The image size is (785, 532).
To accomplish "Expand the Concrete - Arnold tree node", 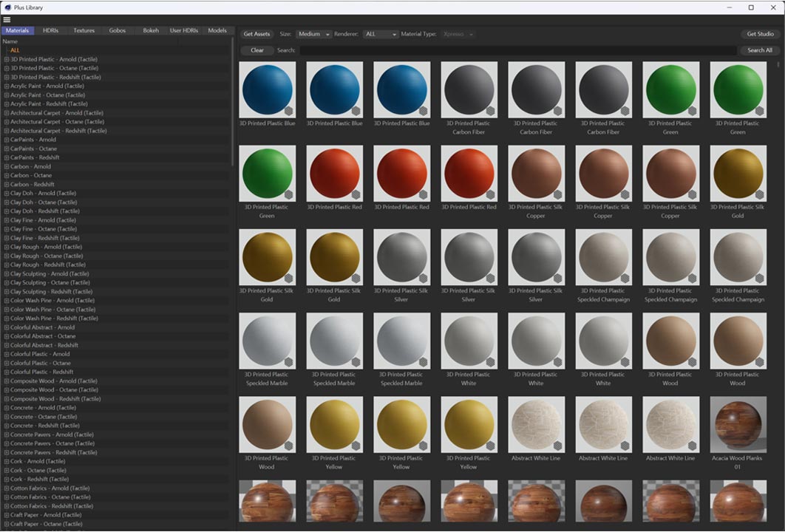I will 7,408.
